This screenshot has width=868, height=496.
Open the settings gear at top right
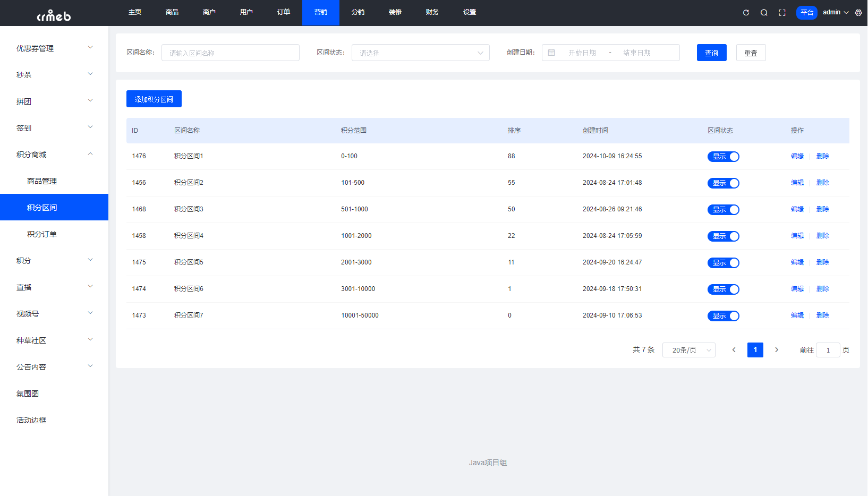pos(858,12)
